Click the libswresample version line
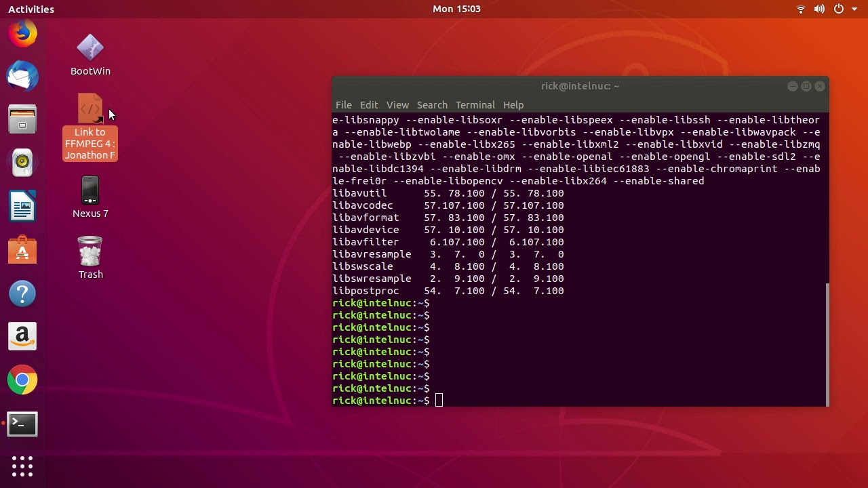 point(448,279)
